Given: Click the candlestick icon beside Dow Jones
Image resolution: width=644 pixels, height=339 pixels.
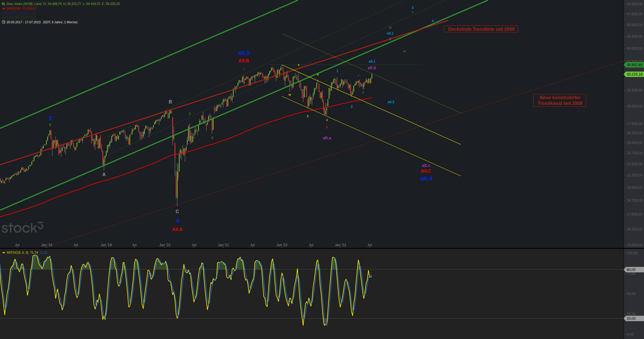Looking at the screenshot, I should (x=3, y=4).
